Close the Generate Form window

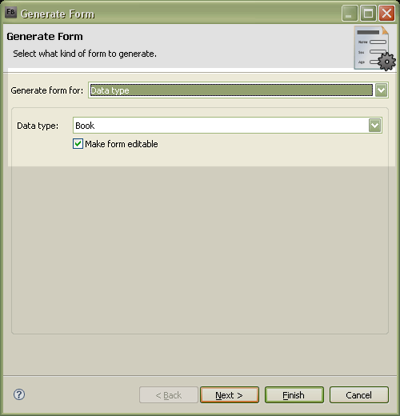(387, 13)
